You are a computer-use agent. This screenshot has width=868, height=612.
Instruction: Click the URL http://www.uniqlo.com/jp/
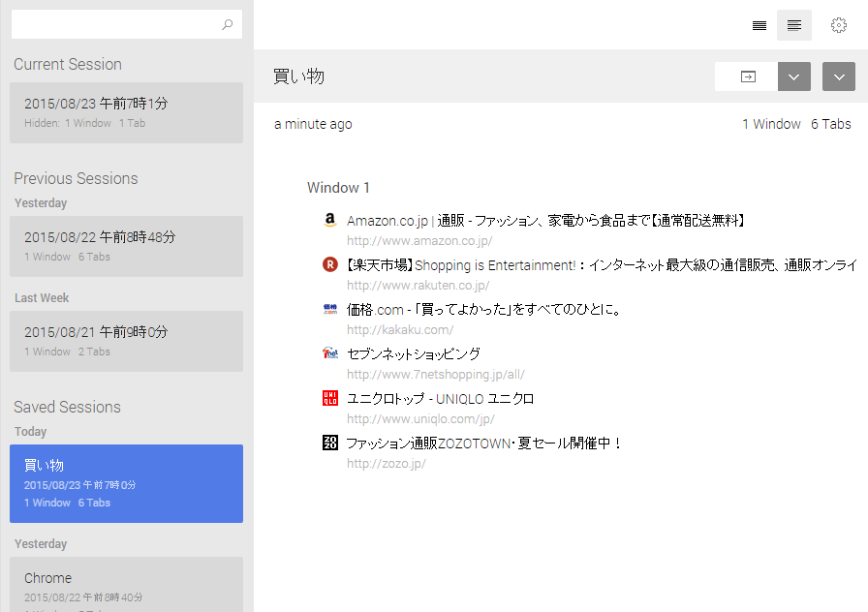coord(420,419)
